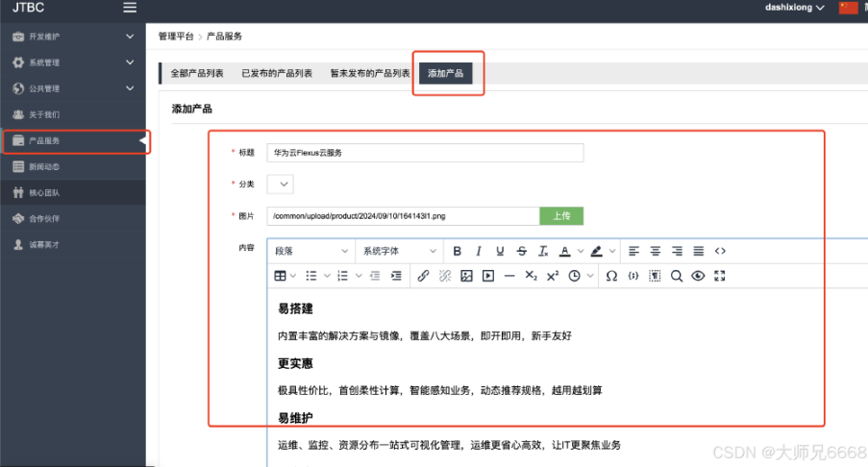Preview the content with the eye icon

click(698, 276)
